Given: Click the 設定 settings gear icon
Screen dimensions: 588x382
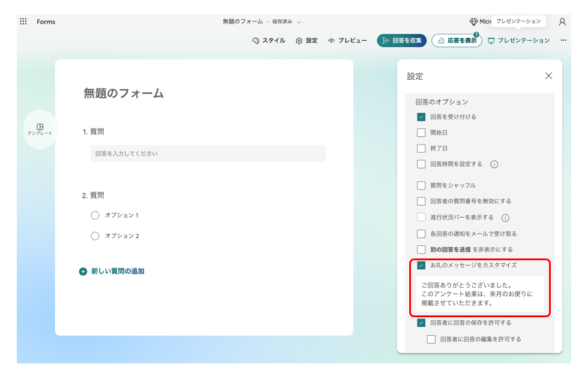Looking at the screenshot, I should click(x=299, y=40).
